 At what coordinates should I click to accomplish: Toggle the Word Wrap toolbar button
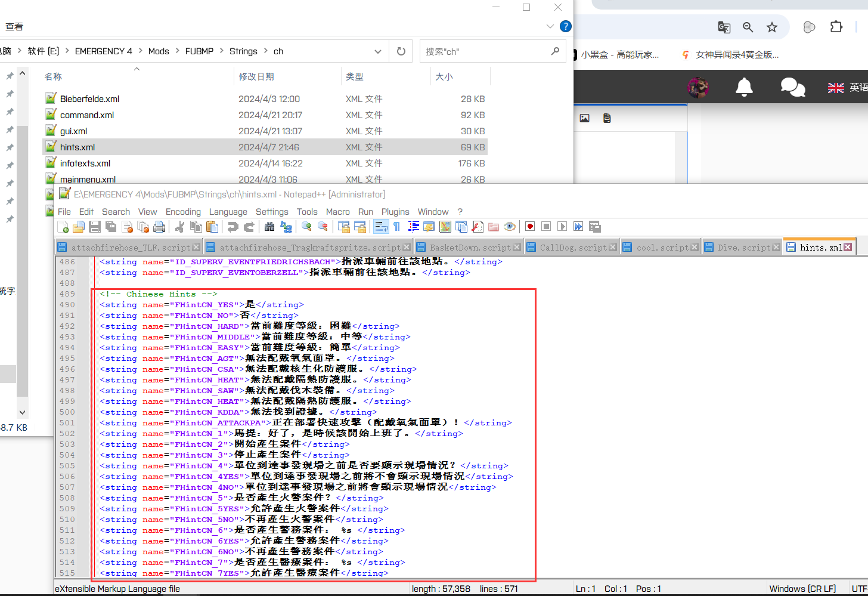380,227
